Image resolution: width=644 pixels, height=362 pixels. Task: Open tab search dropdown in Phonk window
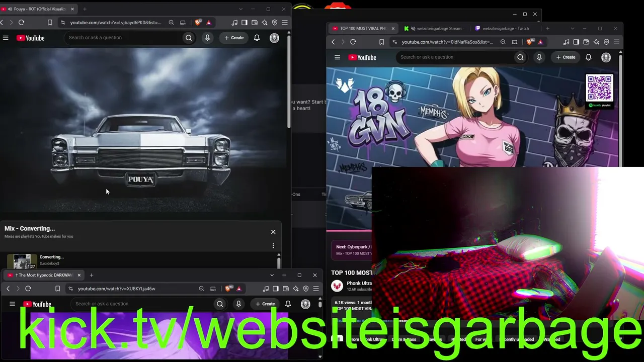point(573,29)
